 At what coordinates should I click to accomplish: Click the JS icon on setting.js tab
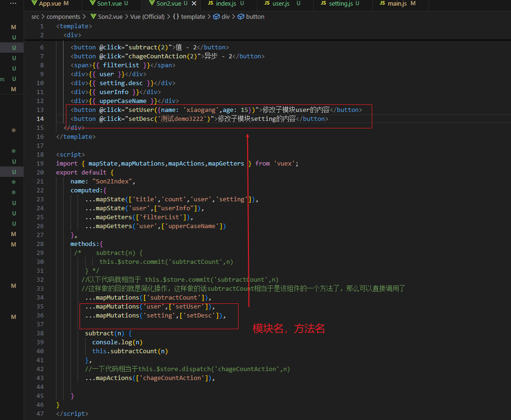(x=323, y=3)
